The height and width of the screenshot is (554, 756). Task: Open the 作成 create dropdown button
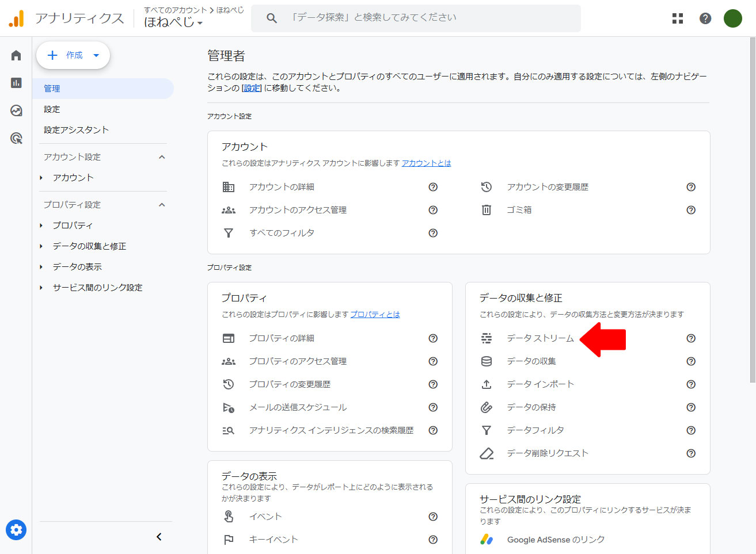tap(73, 55)
